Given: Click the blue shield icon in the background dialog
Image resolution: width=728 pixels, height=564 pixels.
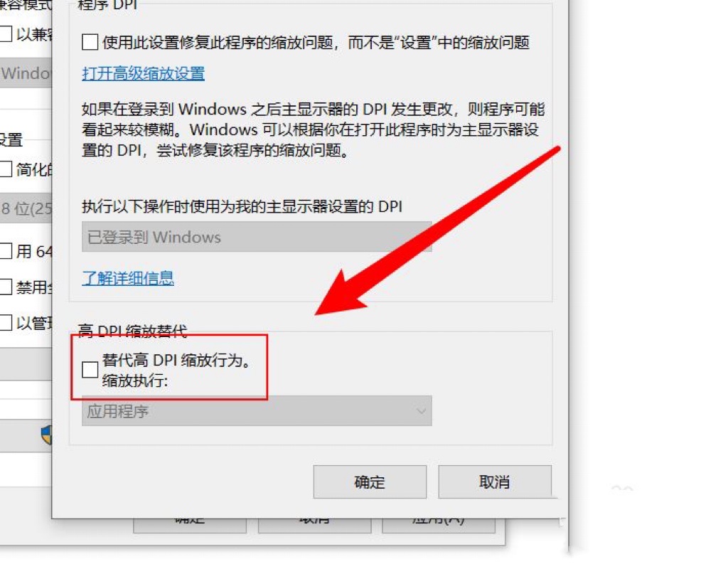Looking at the screenshot, I should point(46,435).
